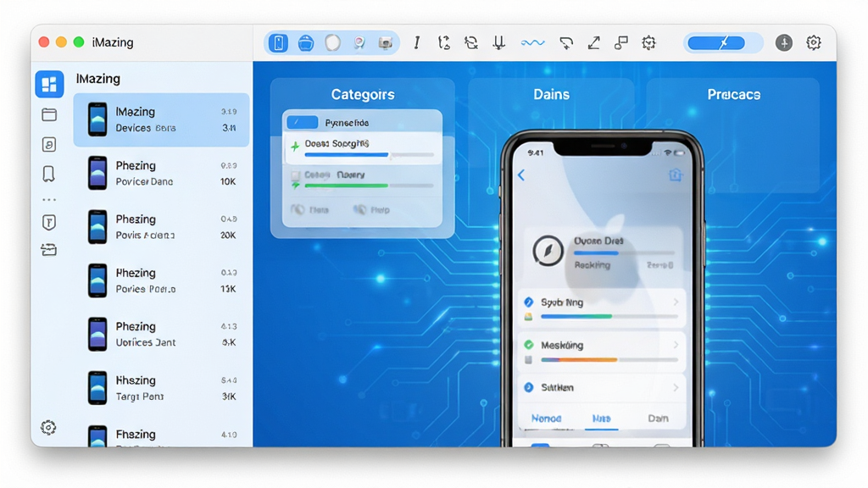Click the dark round plus button
Viewport: 868px width, 488px height.
(x=784, y=42)
